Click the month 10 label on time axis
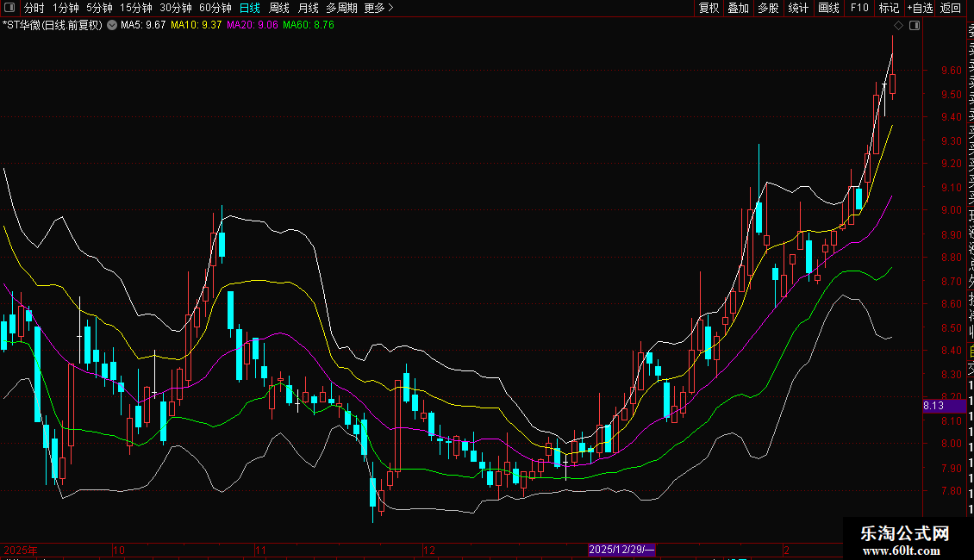The image size is (974, 560). coord(119,550)
